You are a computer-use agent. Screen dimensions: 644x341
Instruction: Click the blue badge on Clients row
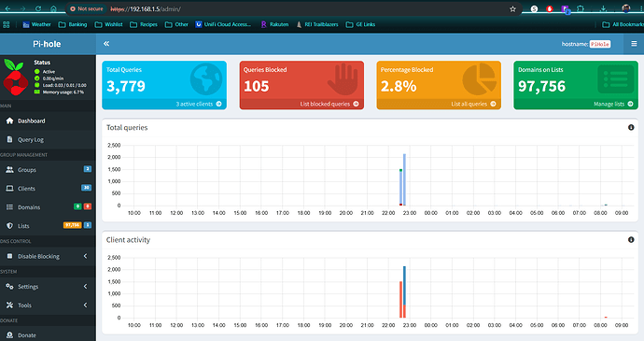tap(86, 188)
